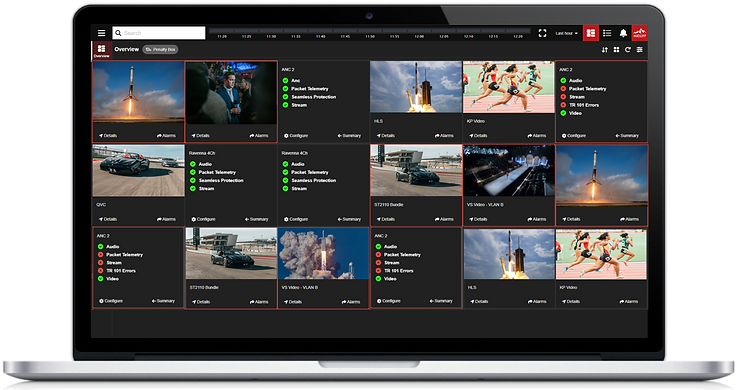
Task: Click the TR 101 Errors status in bottom-left tile
Action: [x=117, y=271]
